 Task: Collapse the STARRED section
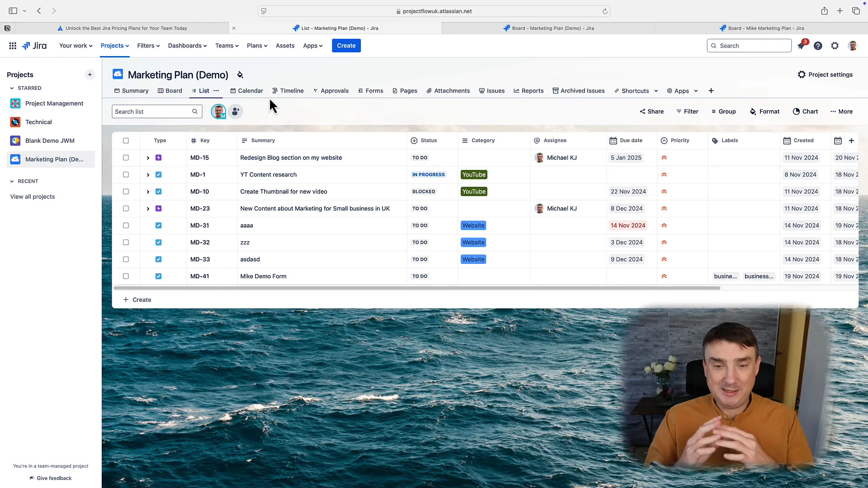pos(12,88)
